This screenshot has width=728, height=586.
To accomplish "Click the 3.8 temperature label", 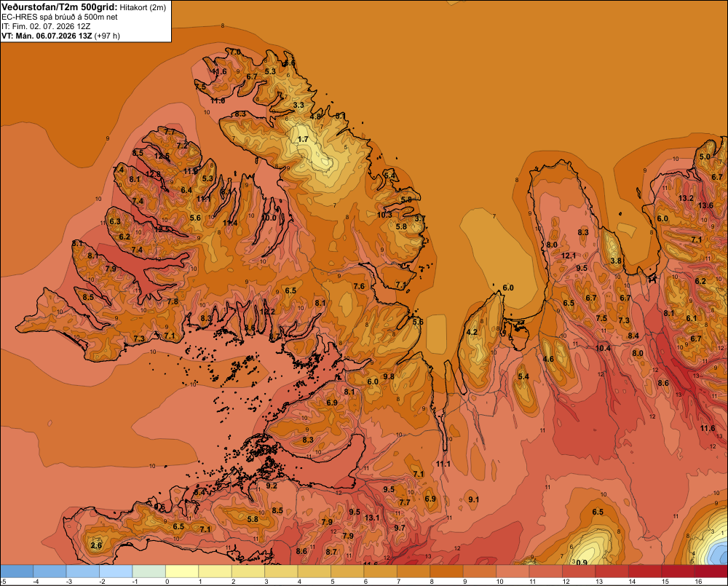I will 616,261.
